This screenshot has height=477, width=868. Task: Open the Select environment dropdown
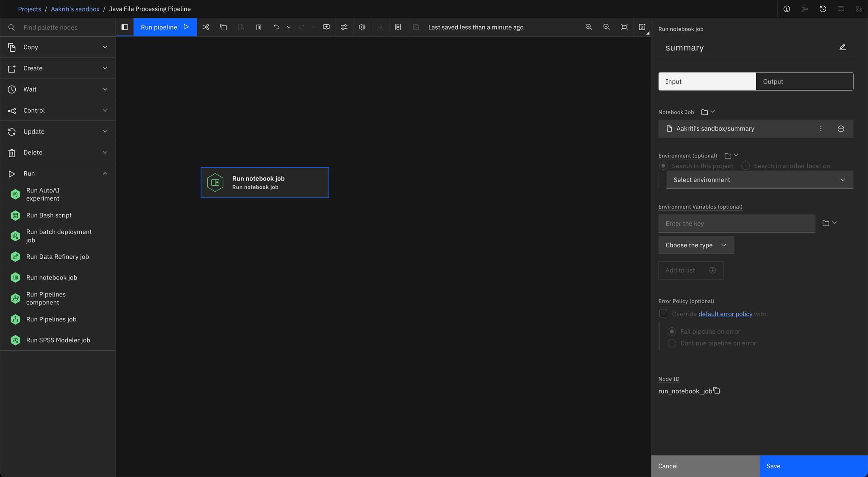click(759, 179)
